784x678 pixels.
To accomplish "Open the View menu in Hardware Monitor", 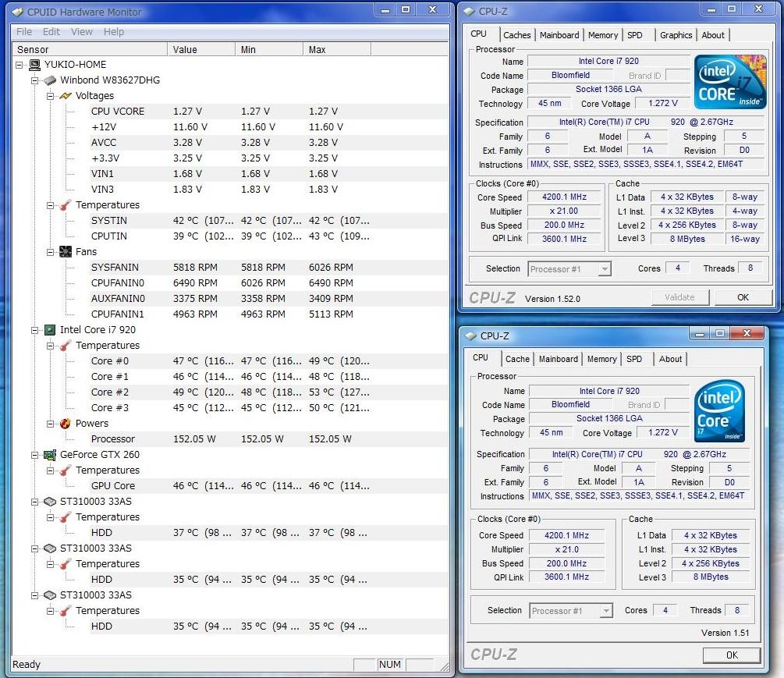I will tap(81, 31).
